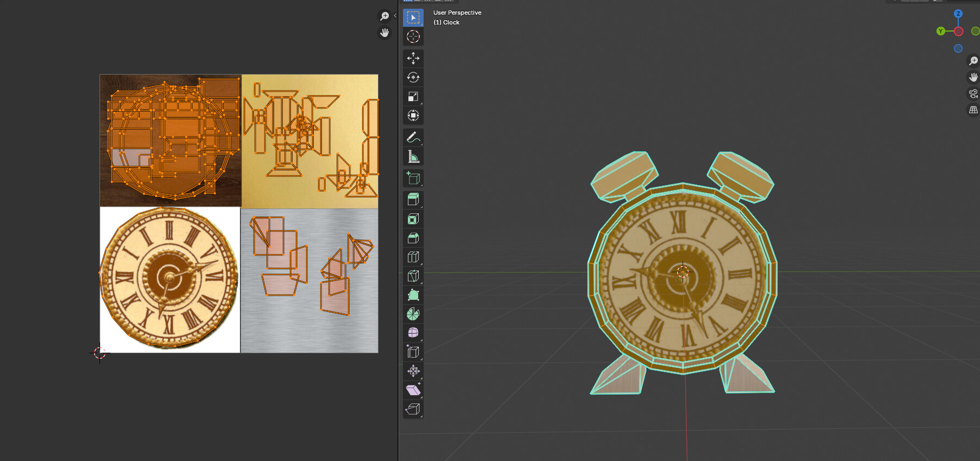Select the Measure ruler tool
This screenshot has width=980, height=461.
coord(413,156)
